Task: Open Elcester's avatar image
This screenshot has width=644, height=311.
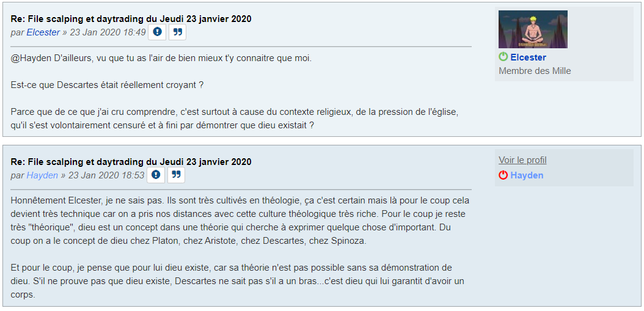Action: click(533, 29)
